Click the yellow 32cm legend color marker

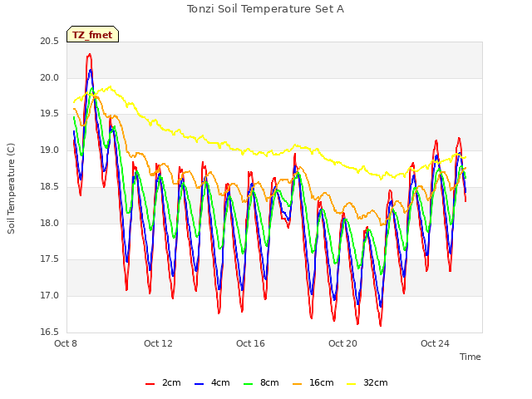[352, 384]
